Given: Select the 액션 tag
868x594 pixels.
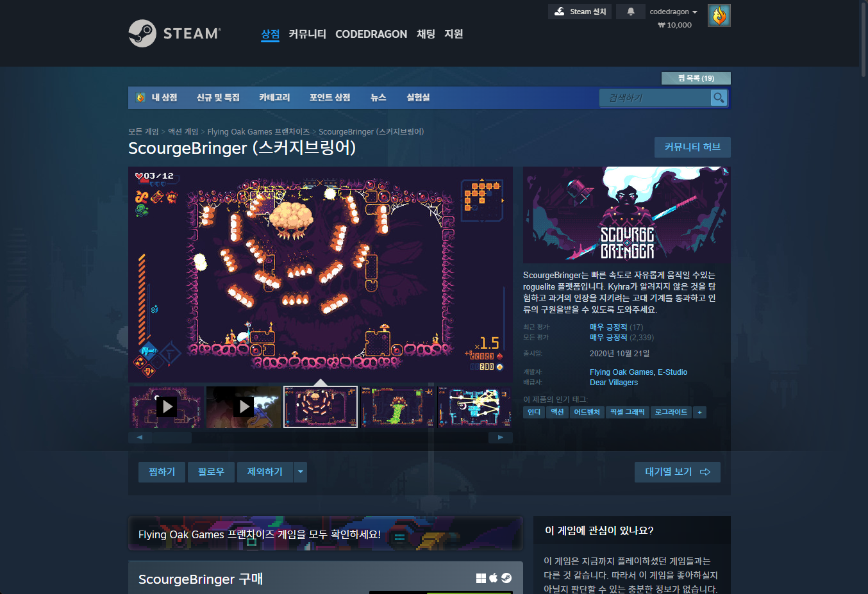Looking at the screenshot, I should pos(558,412).
